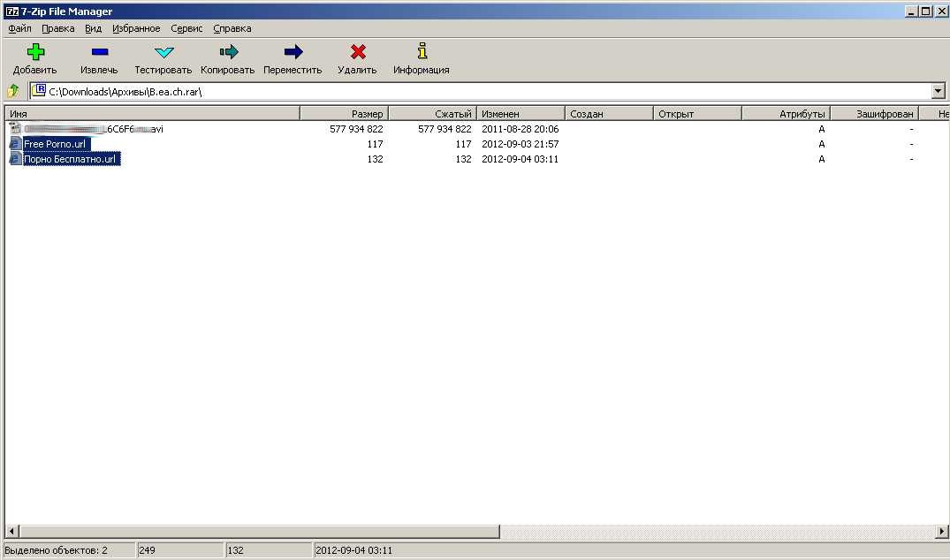The image size is (950, 560).
Task: Go up one folder level icon
Action: (x=12, y=91)
